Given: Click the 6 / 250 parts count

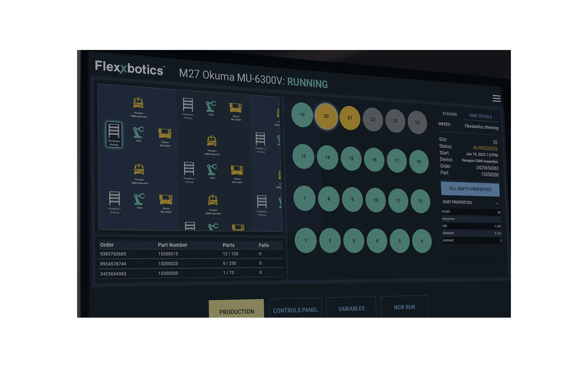Looking at the screenshot, I should pyautogui.click(x=230, y=263).
